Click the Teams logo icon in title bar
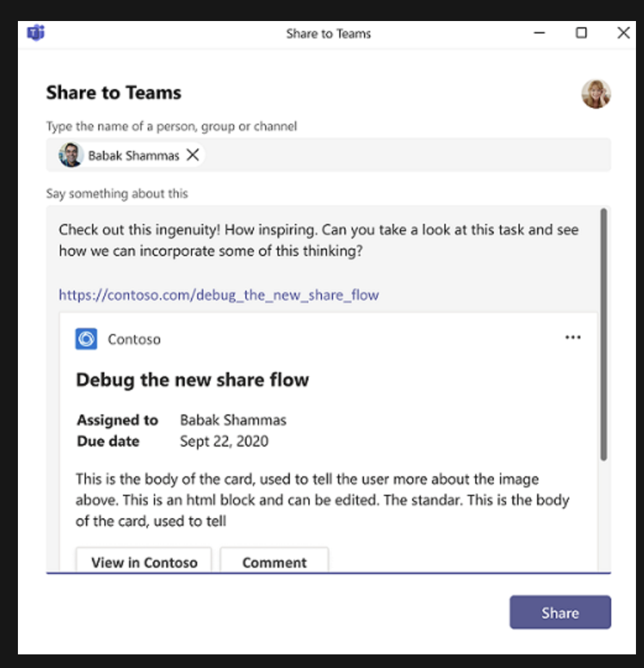This screenshot has height=668, width=644. [36, 33]
